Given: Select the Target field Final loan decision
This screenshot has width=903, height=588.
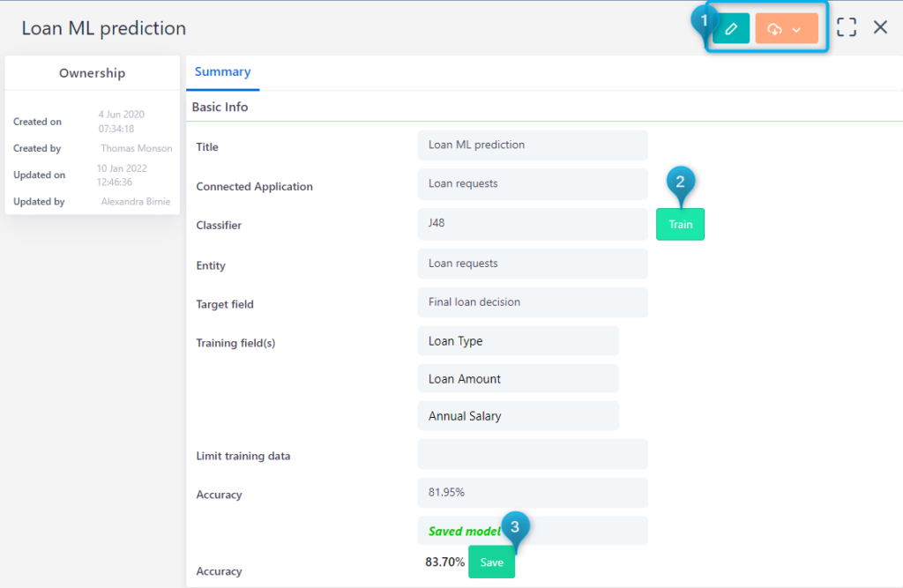Looking at the screenshot, I should [533, 301].
